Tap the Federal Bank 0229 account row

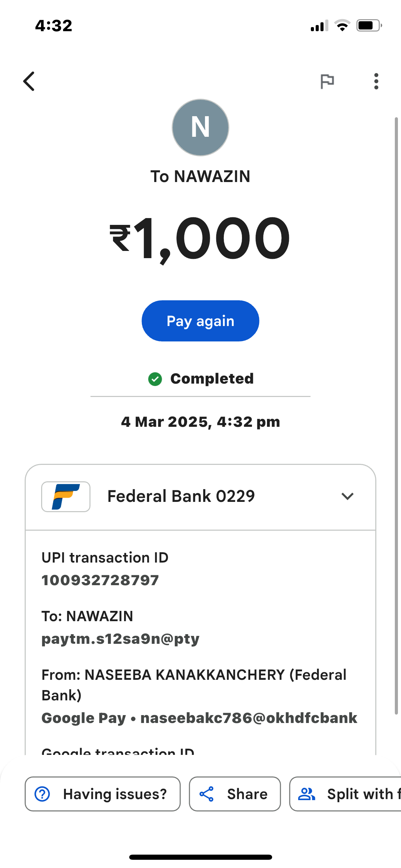pos(181,496)
